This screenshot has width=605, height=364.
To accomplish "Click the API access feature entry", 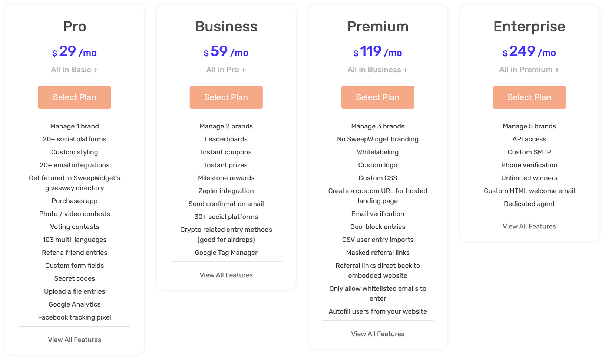I will click(529, 139).
